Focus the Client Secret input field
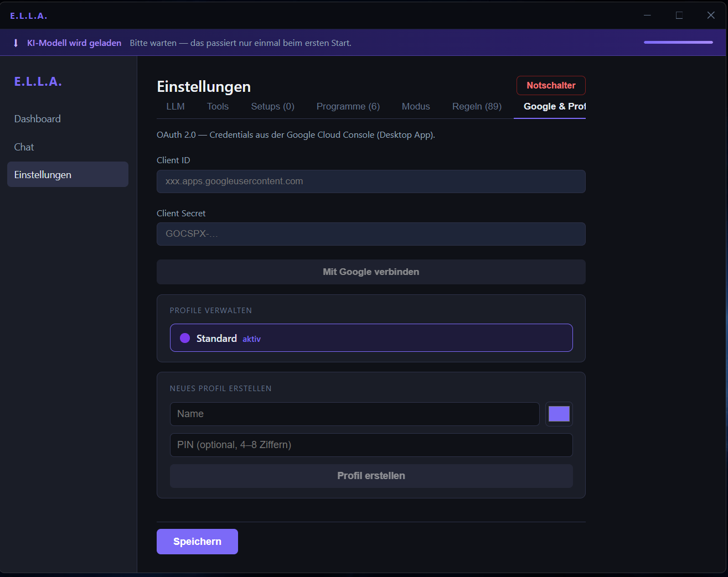Image resolution: width=728 pixels, height=577 pixels. [x=371, y=234]
